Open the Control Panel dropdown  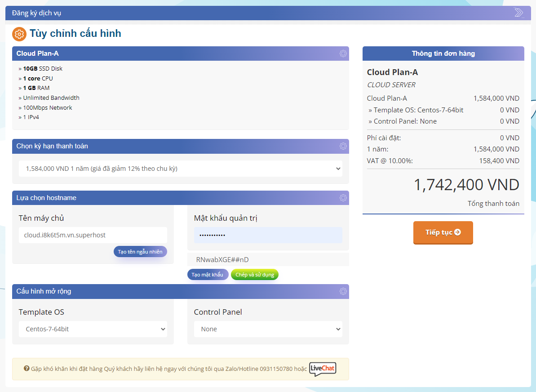pos(267,329)
